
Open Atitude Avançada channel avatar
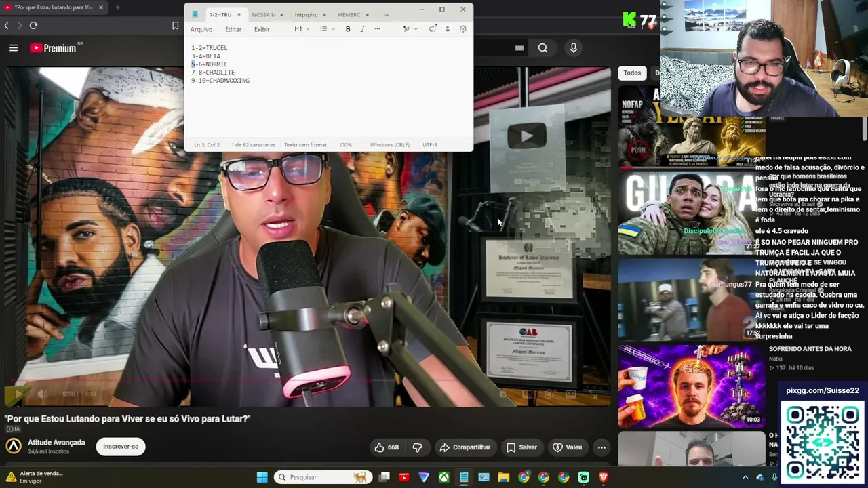point(14,446)
